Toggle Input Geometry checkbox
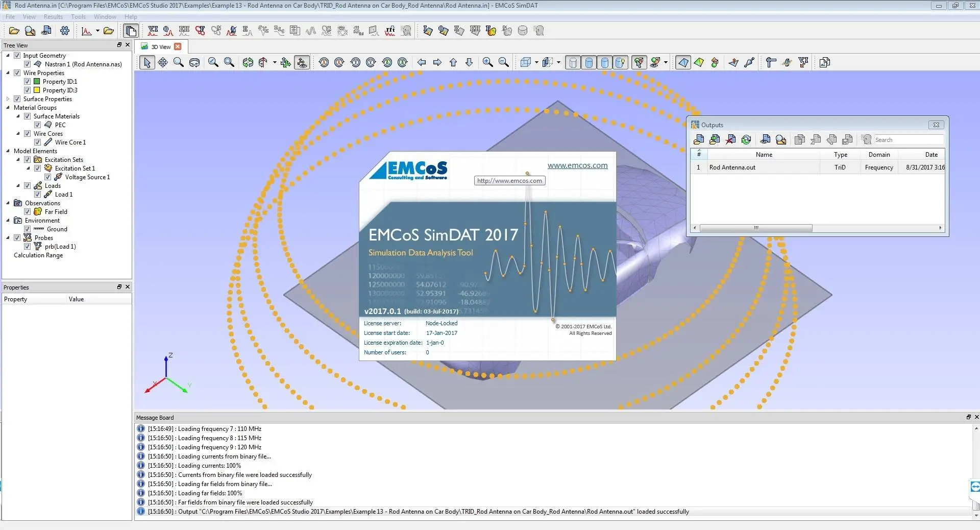 (17, 55)
